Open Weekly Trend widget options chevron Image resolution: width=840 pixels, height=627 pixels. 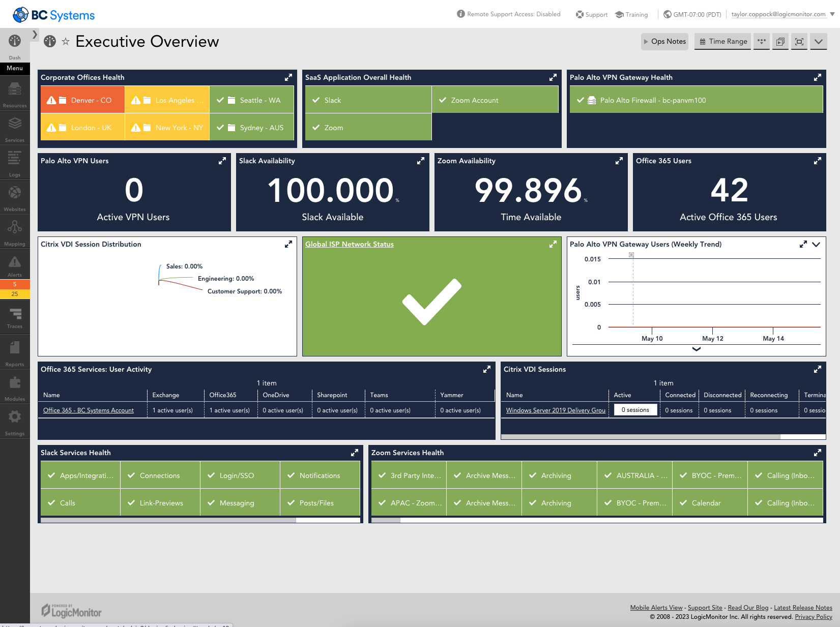[x=816, y=245]
